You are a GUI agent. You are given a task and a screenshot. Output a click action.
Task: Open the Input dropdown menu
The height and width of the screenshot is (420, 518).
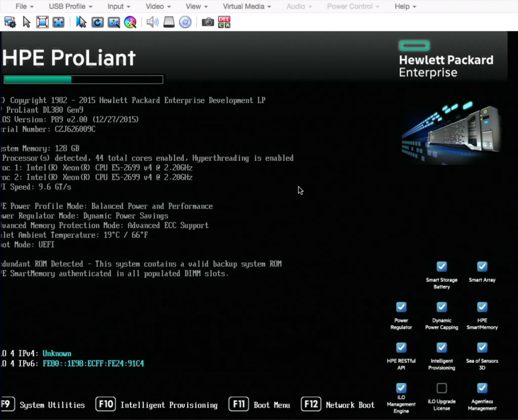119,6
